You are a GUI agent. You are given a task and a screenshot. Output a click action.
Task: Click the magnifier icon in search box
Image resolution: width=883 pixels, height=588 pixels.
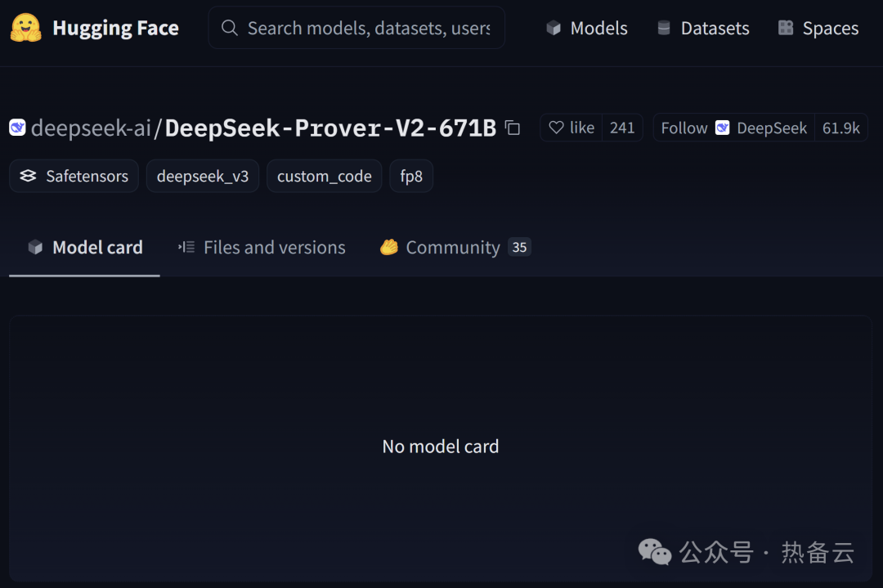click(229, 28)
